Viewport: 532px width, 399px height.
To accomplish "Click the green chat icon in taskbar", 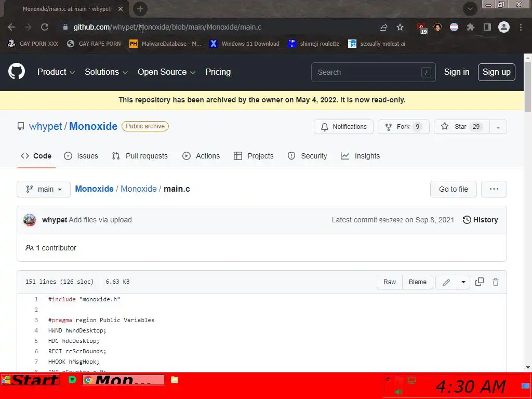I will (x=72, y=380).
